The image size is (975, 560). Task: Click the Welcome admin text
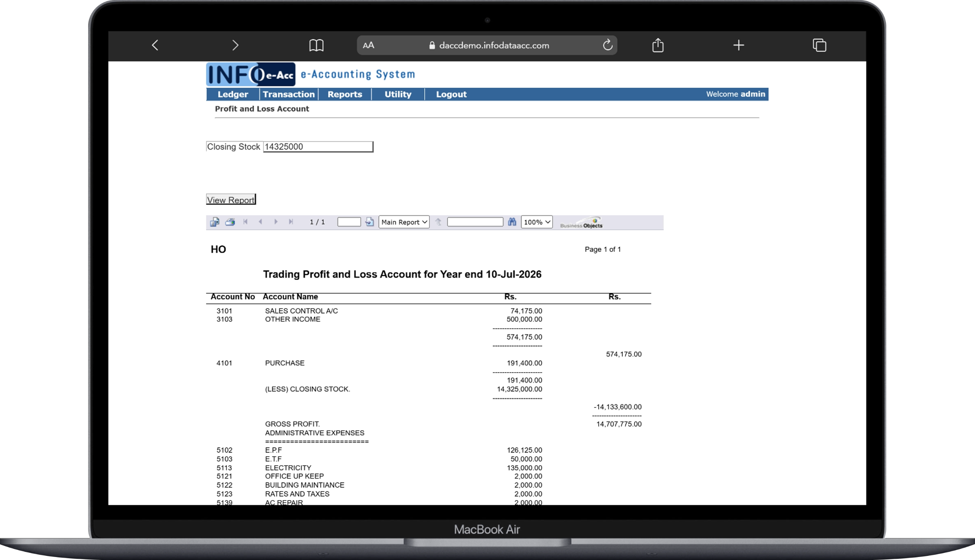tap(735, 94)
